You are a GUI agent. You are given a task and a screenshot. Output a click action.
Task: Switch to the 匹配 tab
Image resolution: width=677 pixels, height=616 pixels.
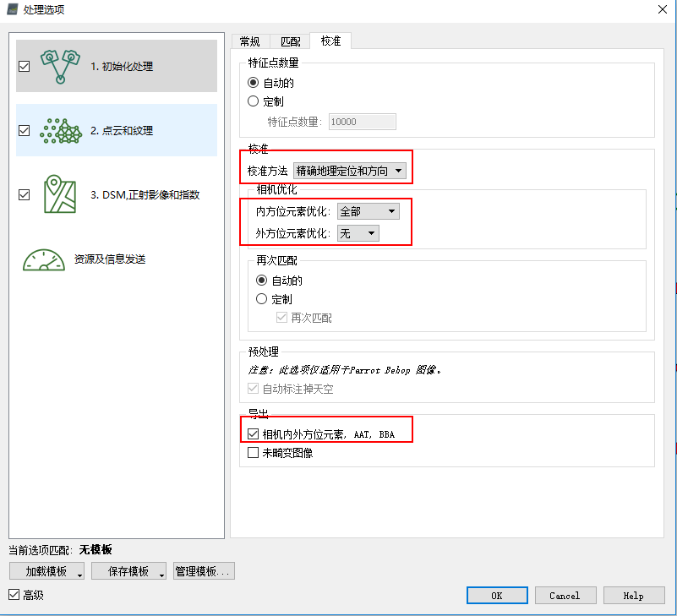pyautogui.click(x=289, y=41)
